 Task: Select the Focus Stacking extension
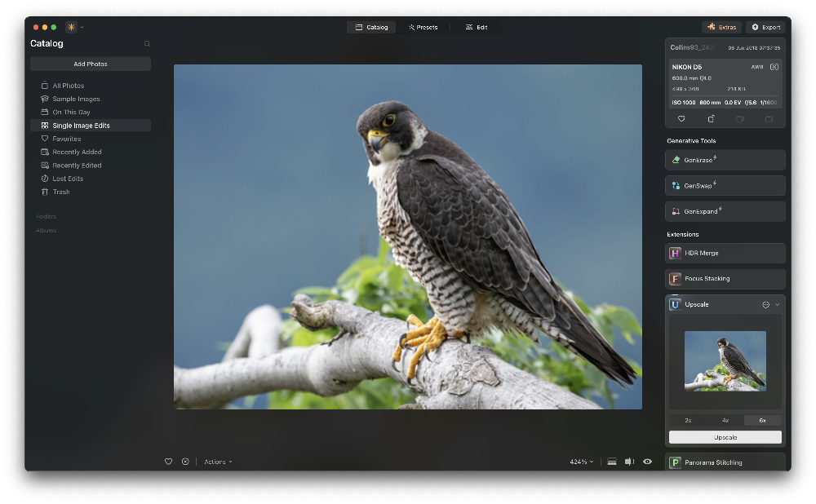click(725, 279)
